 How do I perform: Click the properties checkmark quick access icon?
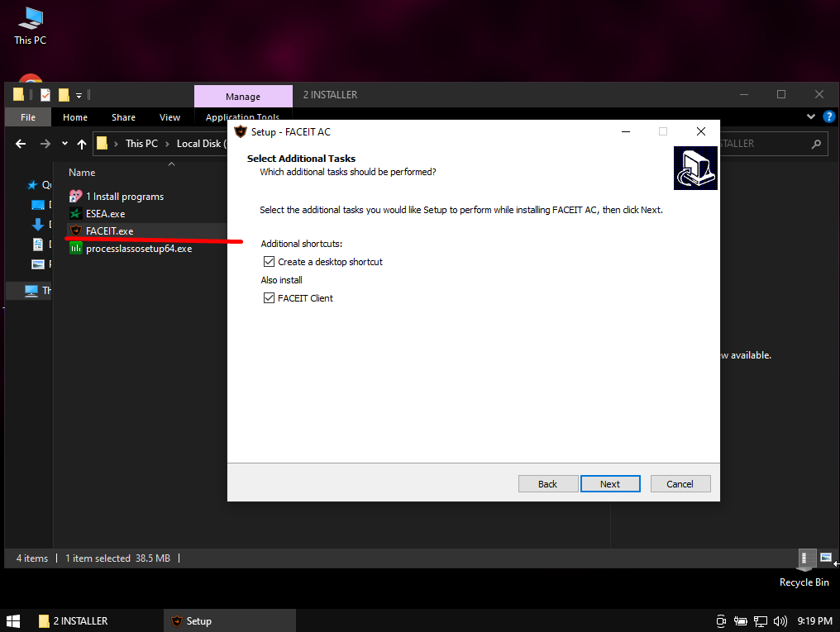tap(45, 95)
